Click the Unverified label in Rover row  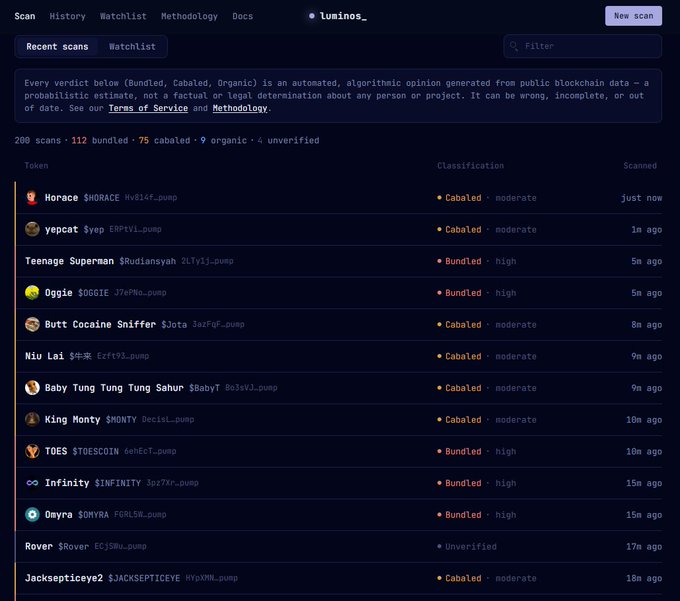coord(471,546)
